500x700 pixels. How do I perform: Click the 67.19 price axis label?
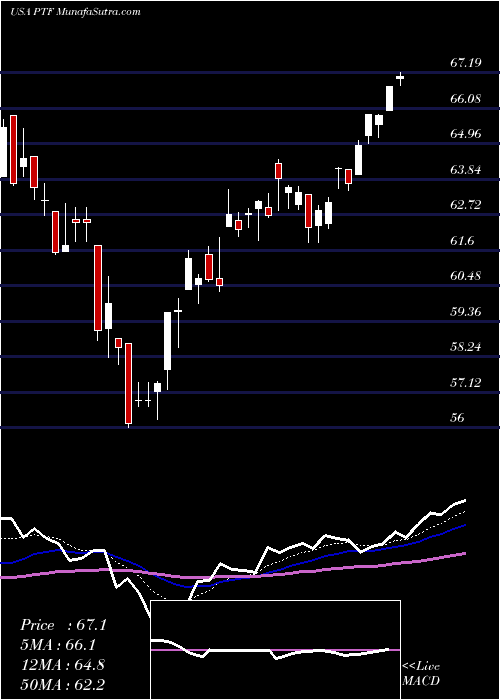[x=466, y=63]
